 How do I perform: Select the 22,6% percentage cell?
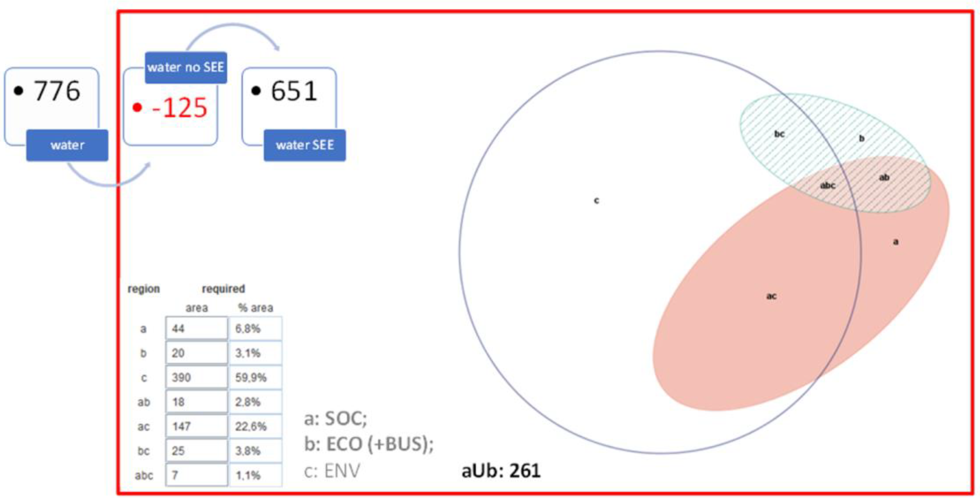(255, 426)
